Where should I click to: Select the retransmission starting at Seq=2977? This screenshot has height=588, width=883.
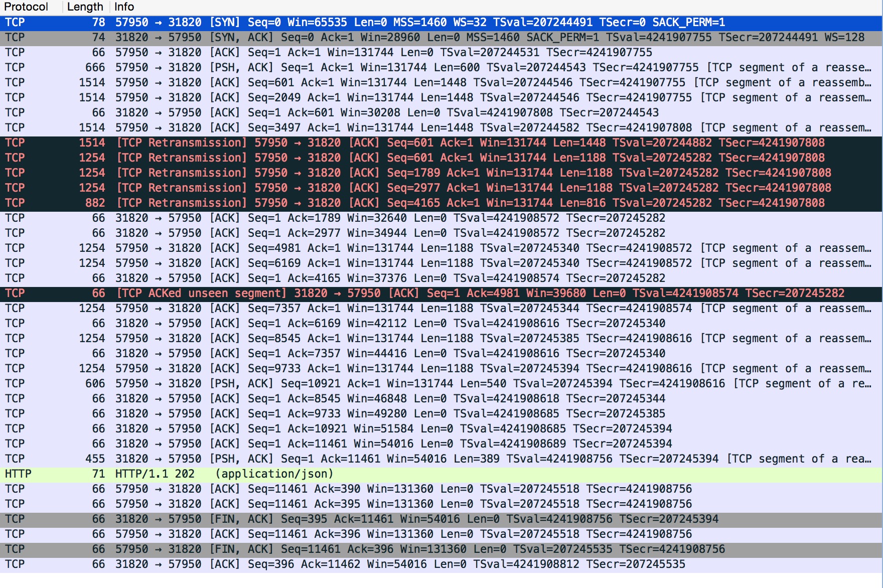tap(301, 188)
